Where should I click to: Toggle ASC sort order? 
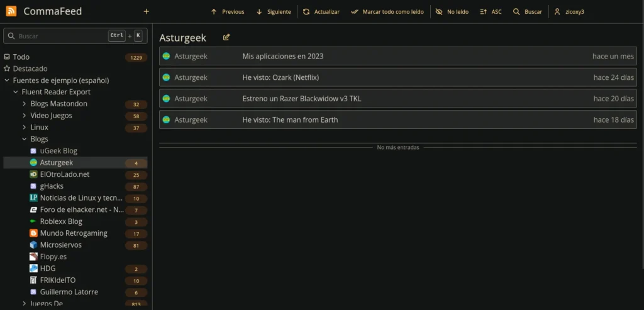click(x=491, y=12)
